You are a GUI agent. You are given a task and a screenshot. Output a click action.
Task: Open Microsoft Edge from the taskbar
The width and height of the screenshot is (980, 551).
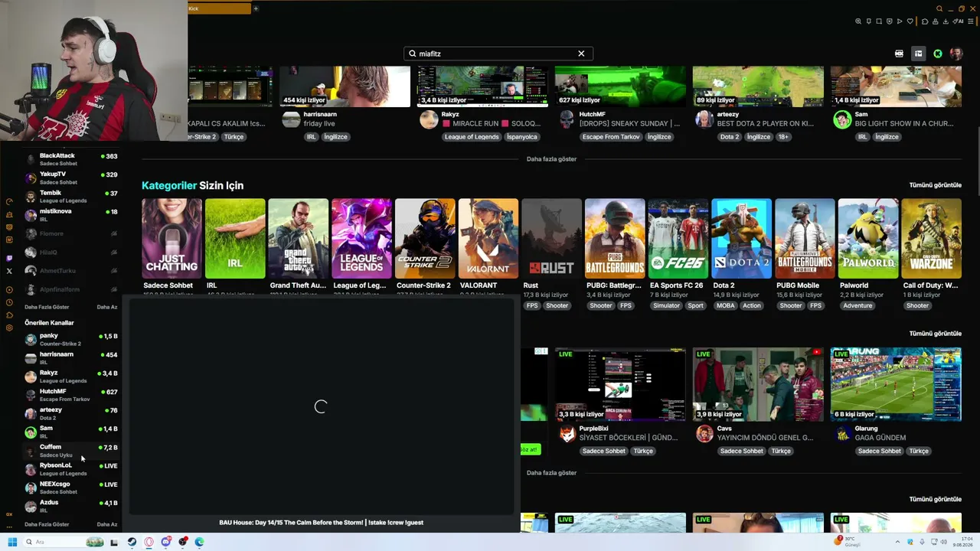[x=199, y=542]
